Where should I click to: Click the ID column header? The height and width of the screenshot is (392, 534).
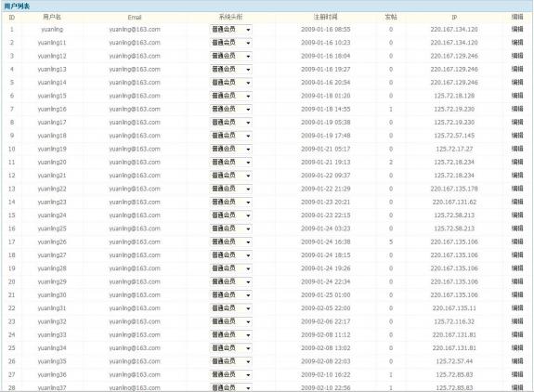(11, 18)
